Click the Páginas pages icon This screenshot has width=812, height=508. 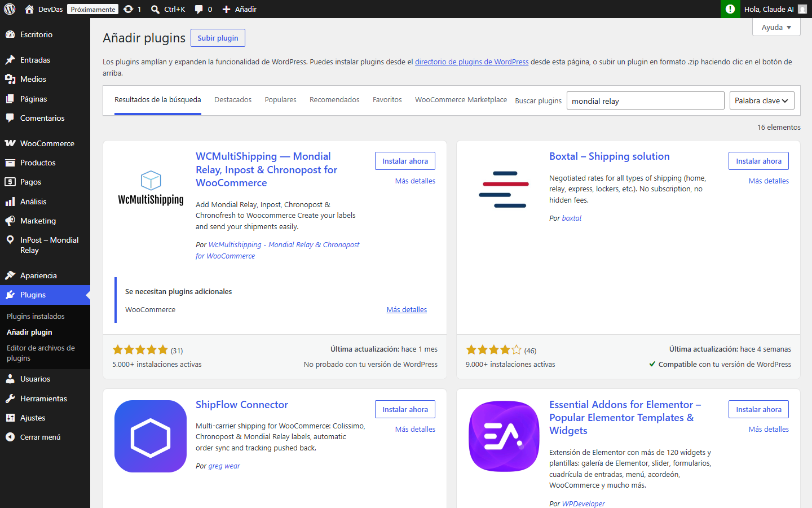click(10, 99)
